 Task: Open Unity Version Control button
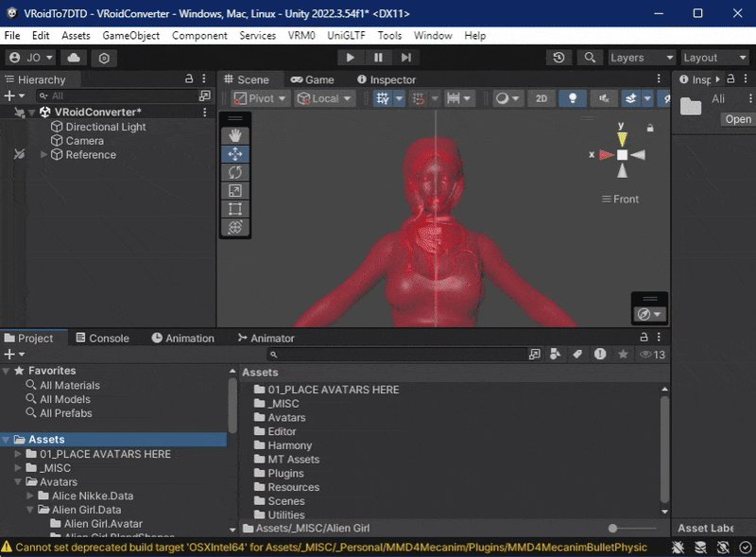104,58
